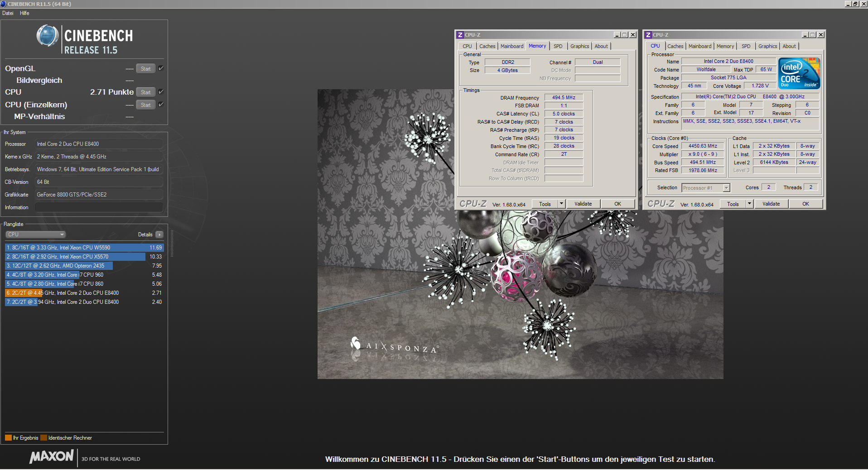Screen dimensions: 868x470
Task: Select Mainboard tab in right CPU-Z window
Action: (x=700, y=46)
